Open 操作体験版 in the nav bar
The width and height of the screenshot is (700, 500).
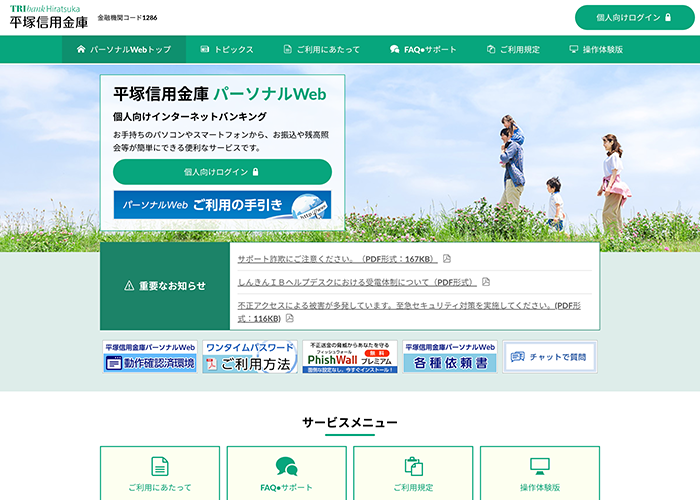click(x=596, y=49)
